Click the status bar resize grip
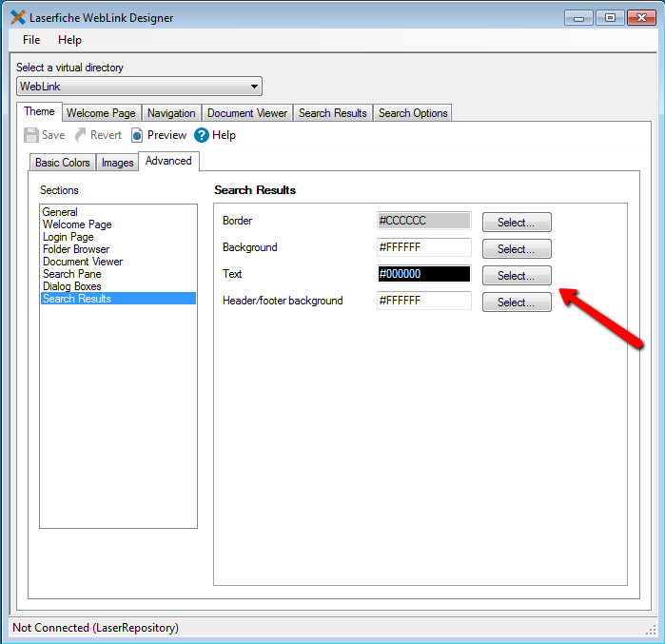The height and width of the screenshot is (644, 665). click(651, 630)
